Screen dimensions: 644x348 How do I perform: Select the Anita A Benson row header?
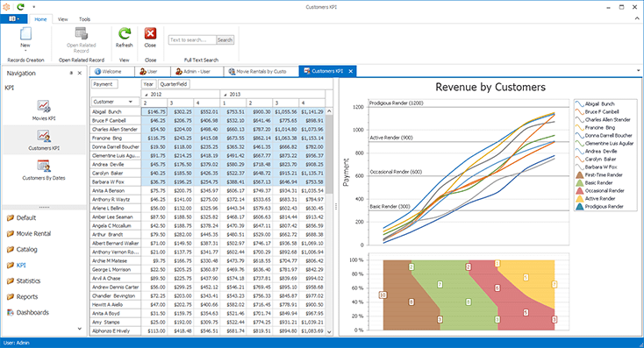[116, 190]
